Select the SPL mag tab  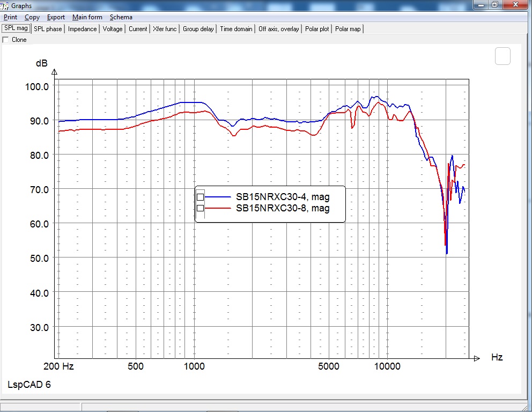[16, 28]
